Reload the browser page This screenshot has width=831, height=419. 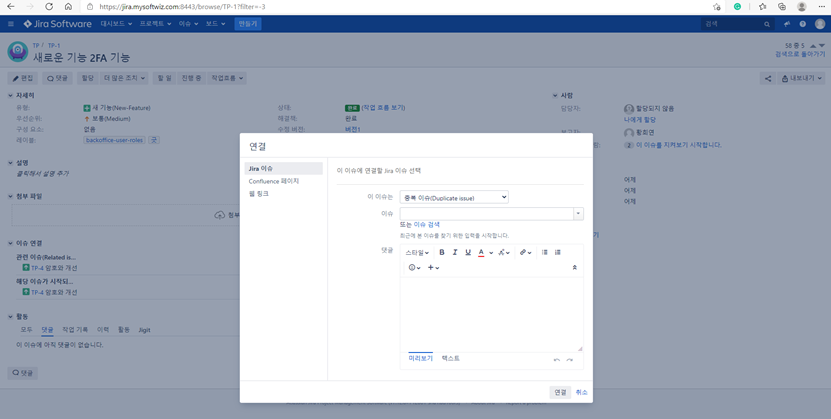pos(49,7)
